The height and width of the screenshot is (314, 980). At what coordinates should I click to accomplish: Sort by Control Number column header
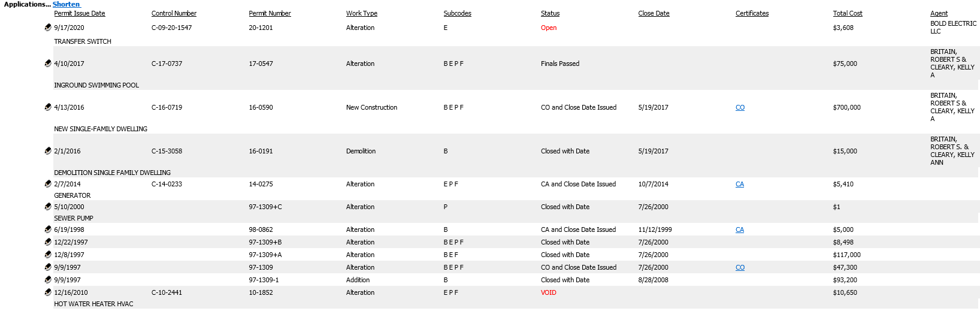click(x=174, y=13)
